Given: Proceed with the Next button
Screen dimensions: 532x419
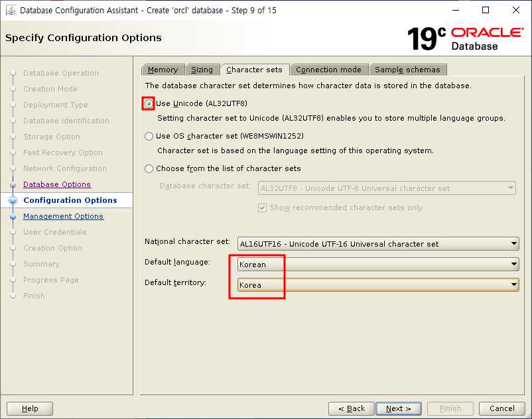Looking at the screenshot, I should (399, 408).
